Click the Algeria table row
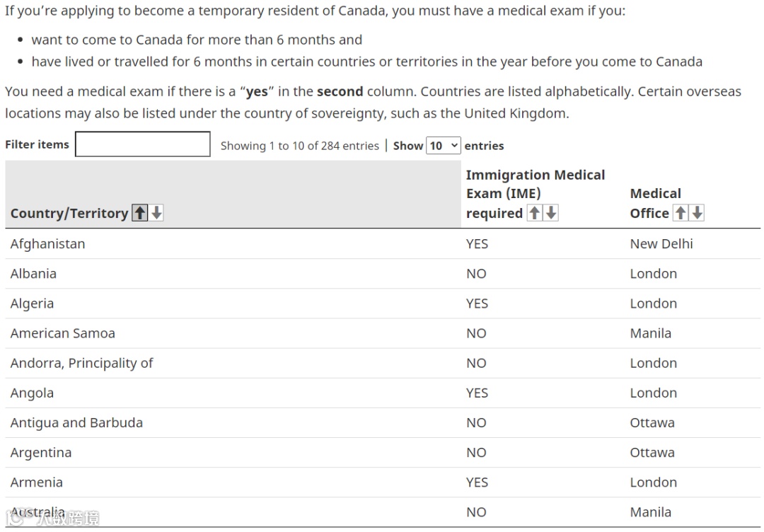This screenshot has width=764, height=532. coord(32,303)
